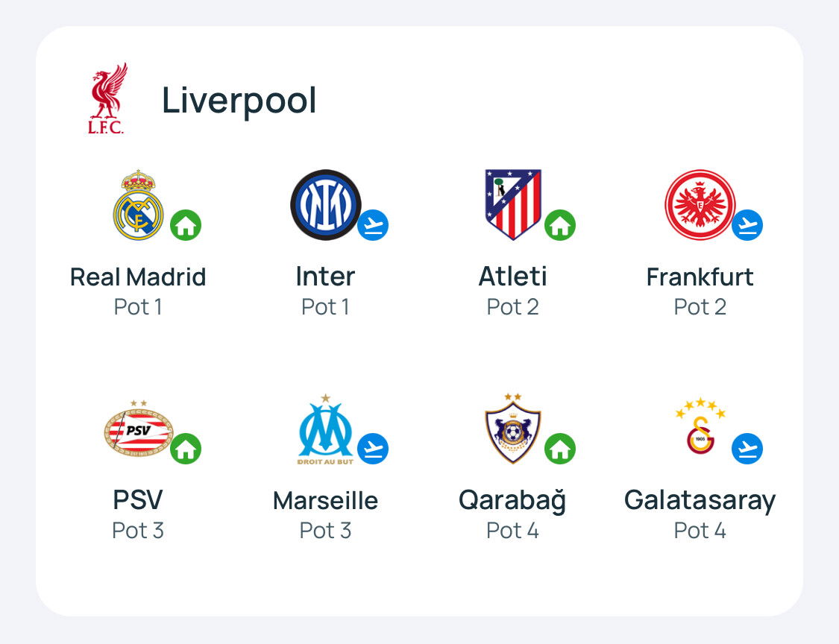Viewport: 839px width, 644px height.
Task: Click the blue away plane icon beside Inter
Action: pos(373,225)
